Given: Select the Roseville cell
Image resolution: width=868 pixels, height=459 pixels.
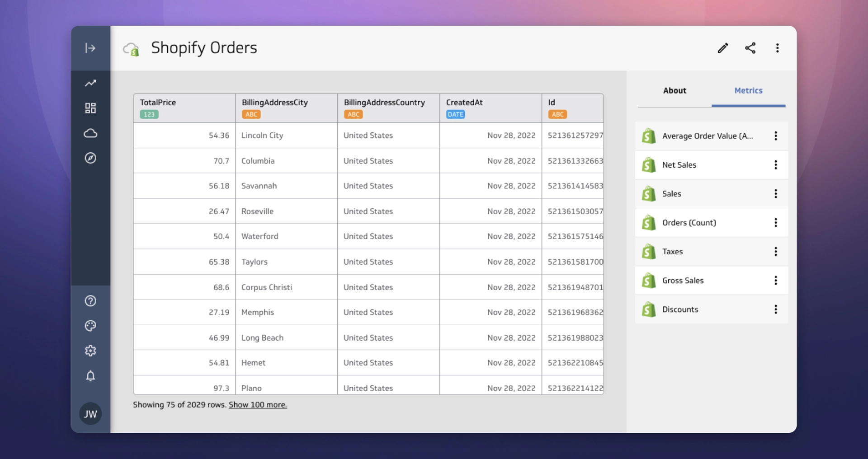Looking at the screenshot, I should 287,211.
